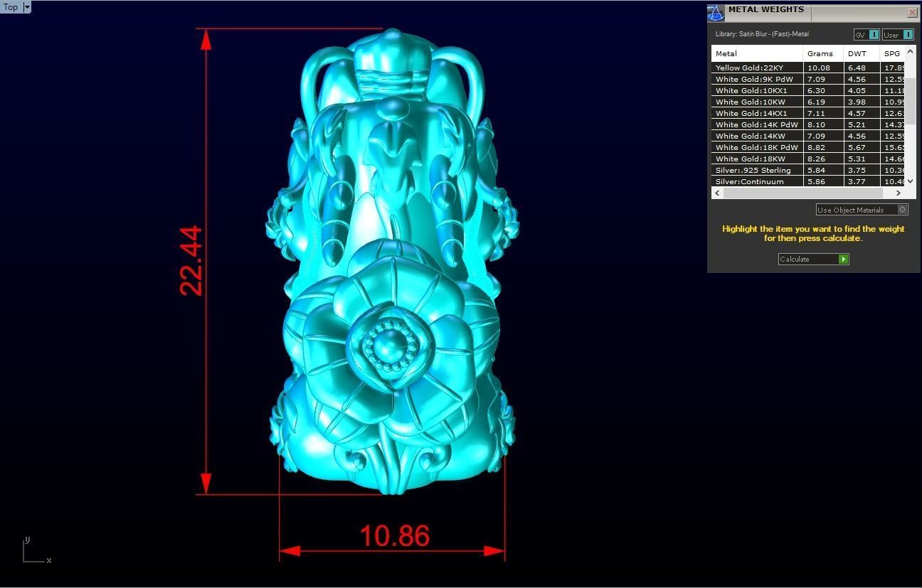Click the 10.08 grams value
922x588 pixels.
[818, 68]
